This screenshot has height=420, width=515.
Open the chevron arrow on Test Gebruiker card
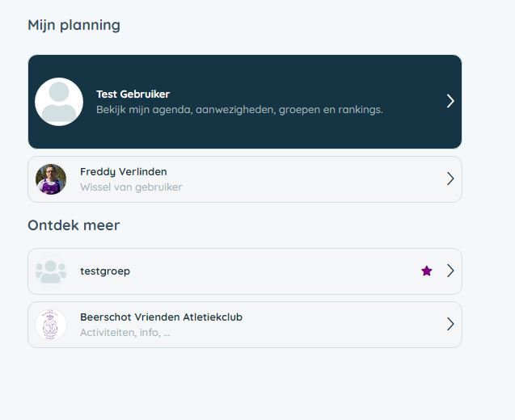click(x=450, y=101)
